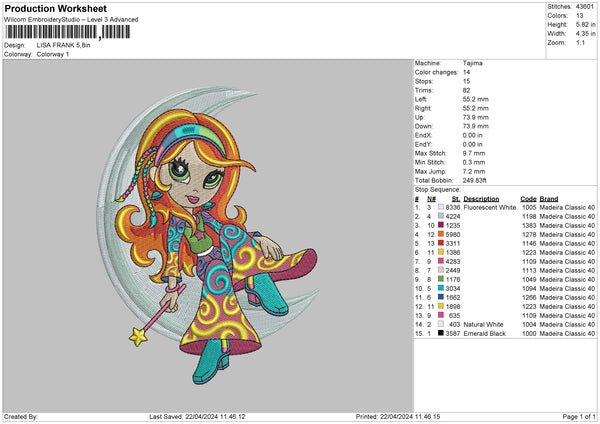Image resolution: width=600 pixels, height=424 pixels.
Task: Click the Fluorescent White color swatch
Action: click(x=441, y=207)
